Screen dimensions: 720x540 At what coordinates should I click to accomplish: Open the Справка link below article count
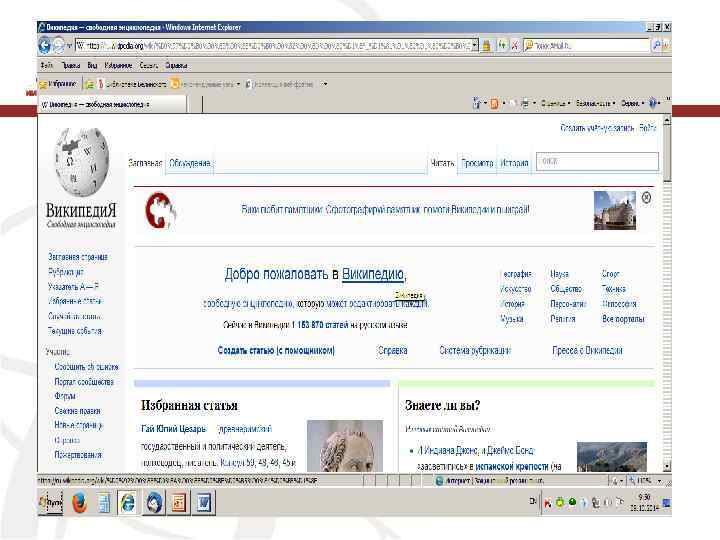click(x=392, y=351)
